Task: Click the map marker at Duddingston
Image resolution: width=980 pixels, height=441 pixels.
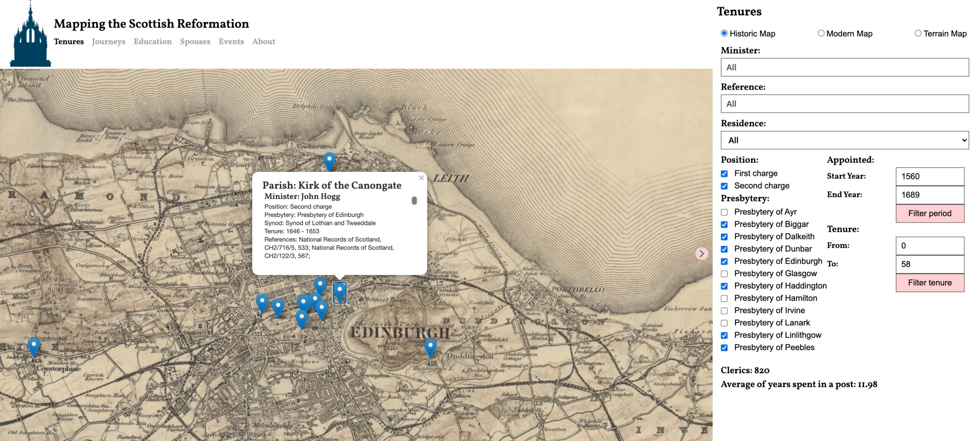Action: 430,348
